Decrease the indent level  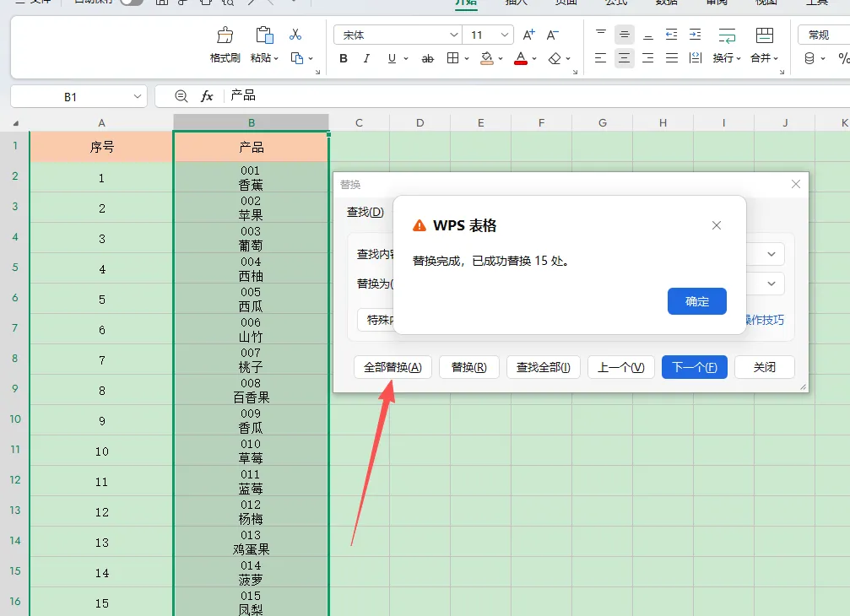(x=672, y=35)
